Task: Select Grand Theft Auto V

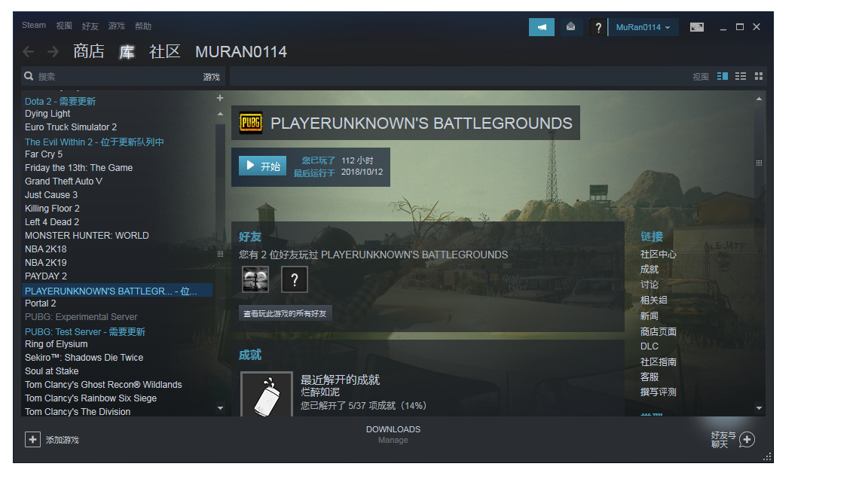Action: click(63, 181)
